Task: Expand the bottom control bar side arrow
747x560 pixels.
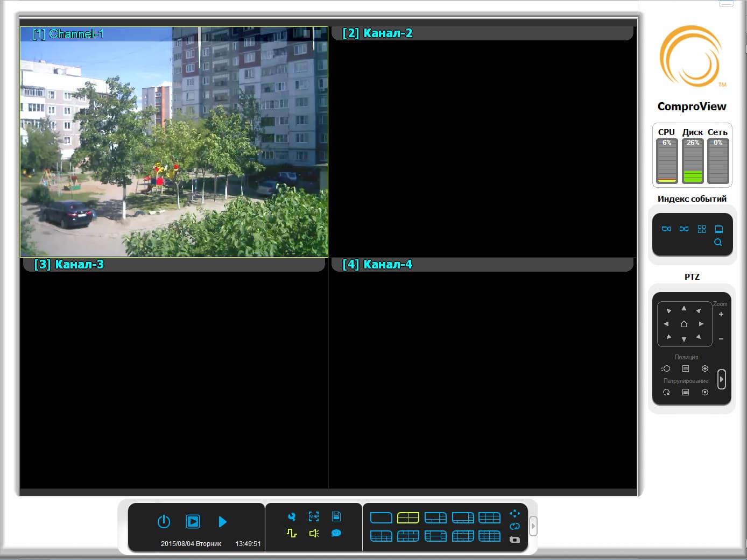Action: pyautogui.click(x=533, y=526)
